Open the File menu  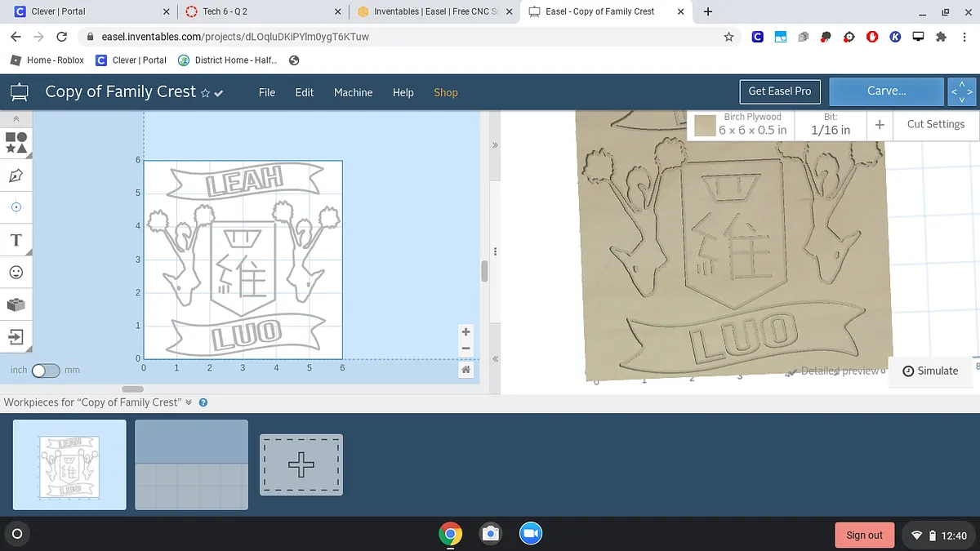[267, 92]
